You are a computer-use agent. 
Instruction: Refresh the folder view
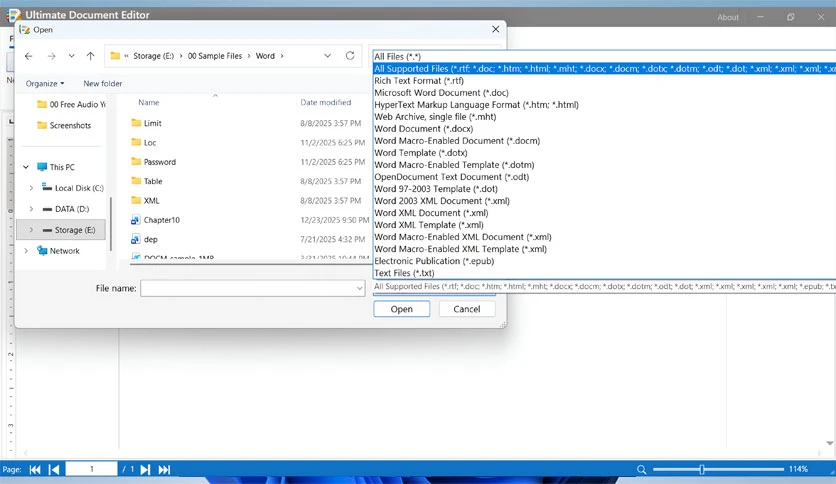tap(350, 55)
